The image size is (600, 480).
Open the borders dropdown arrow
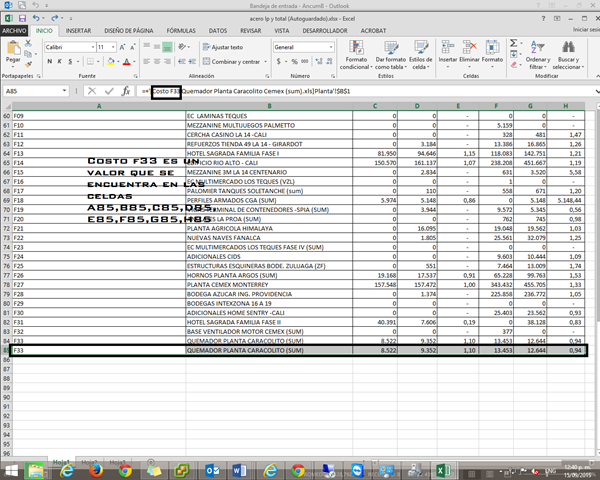(98, 61)
